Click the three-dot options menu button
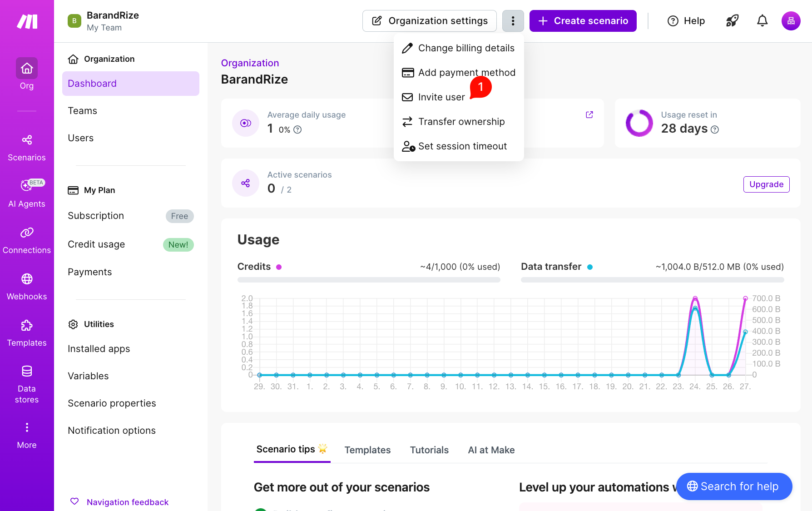 pos(513,21)
